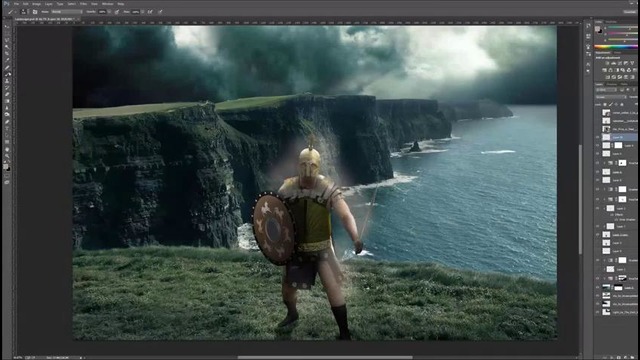Enable pressure for size in options bar

pos(161,12)
